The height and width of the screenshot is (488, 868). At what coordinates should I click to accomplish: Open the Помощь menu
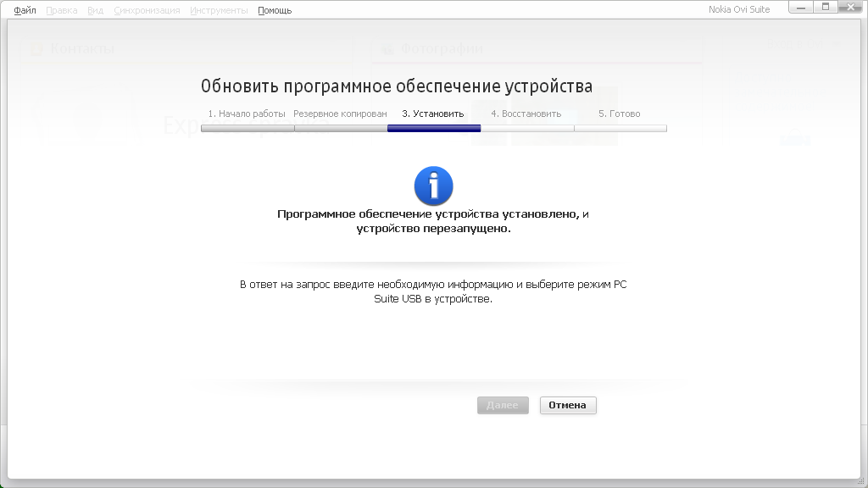click(x=275, y=10)
